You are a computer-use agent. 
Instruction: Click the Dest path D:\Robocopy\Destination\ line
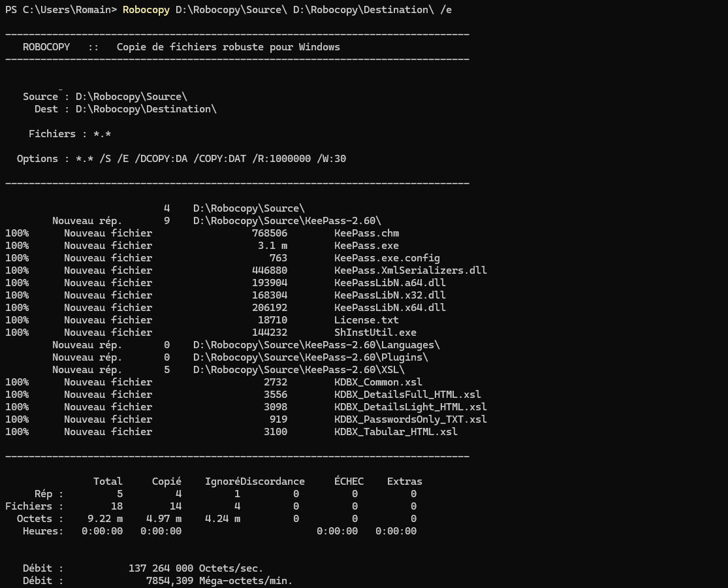pyautogui.click(x=146, y=109)
